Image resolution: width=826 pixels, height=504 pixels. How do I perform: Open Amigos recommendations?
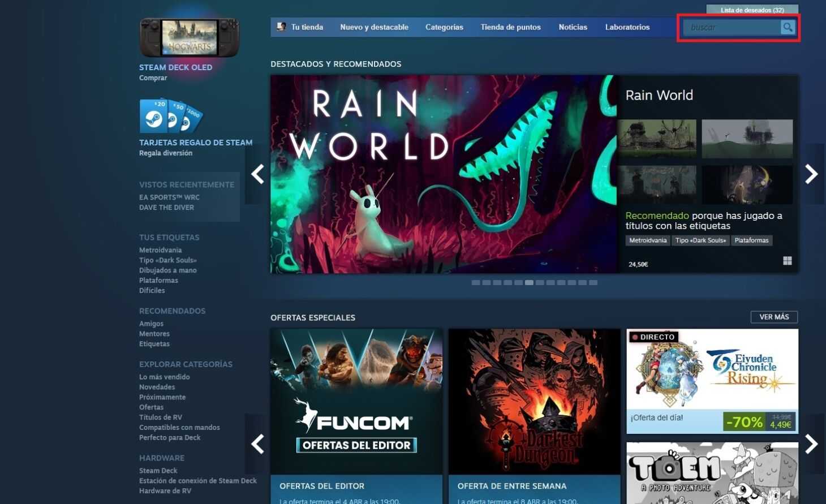click(151, 324)
